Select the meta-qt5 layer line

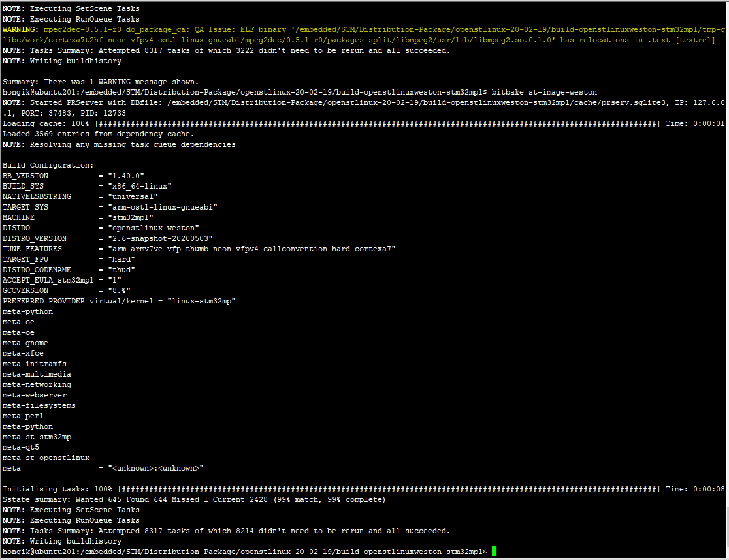point(20,448)
